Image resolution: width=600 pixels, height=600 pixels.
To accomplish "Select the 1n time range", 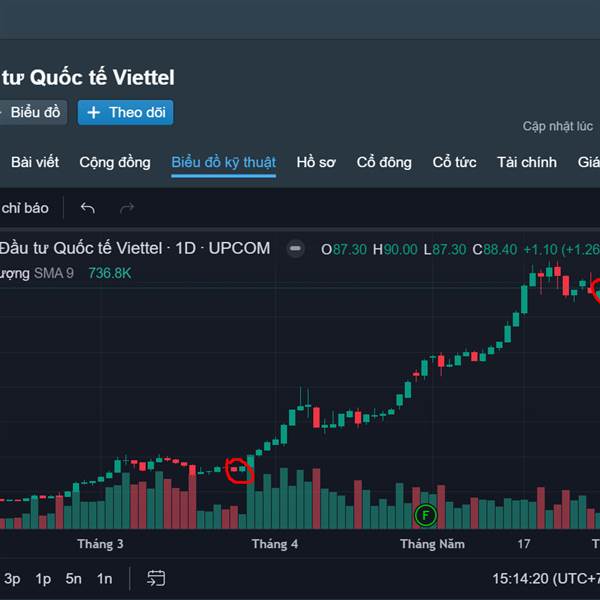I will (104, 579).
